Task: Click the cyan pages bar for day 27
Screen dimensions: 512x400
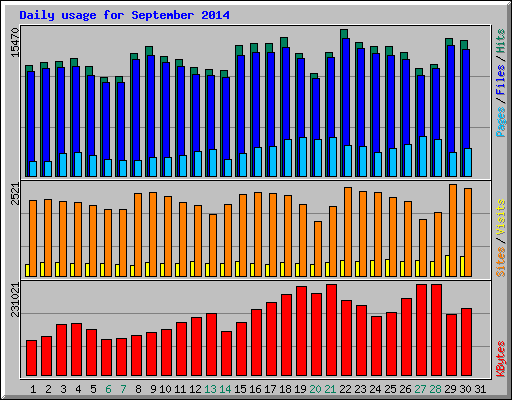Action: pos(423,156)
